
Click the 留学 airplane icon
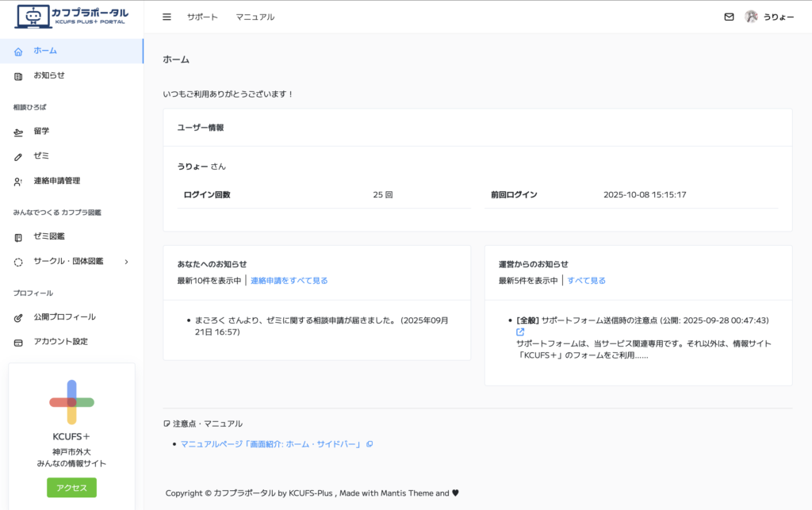(19, 132)
